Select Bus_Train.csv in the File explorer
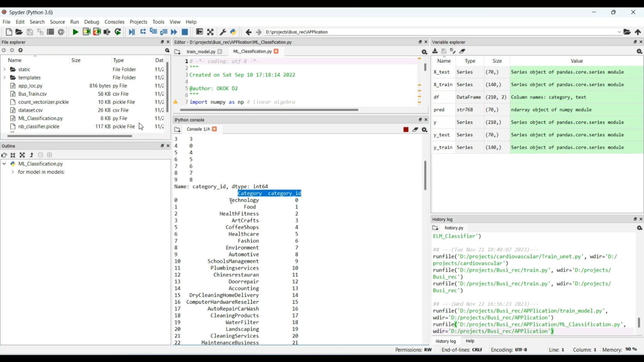The height and width of the screenshot is (362, 644). pyautogui.click(x=33, y=94)
